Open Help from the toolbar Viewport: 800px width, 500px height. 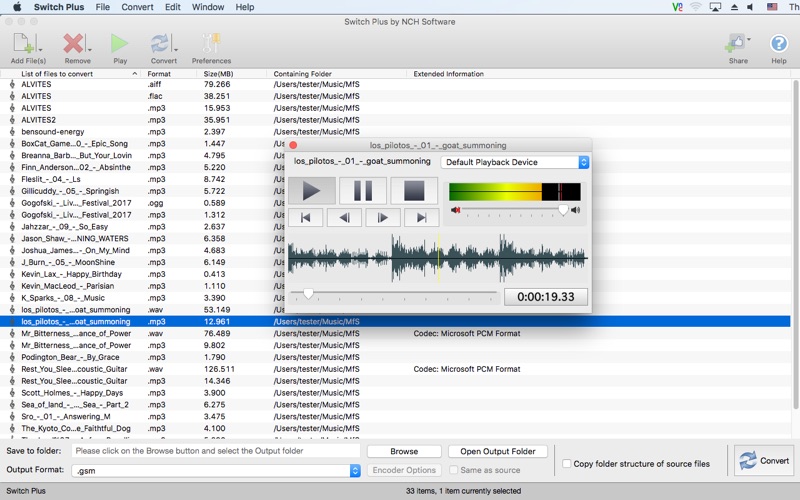pos(778,44)
